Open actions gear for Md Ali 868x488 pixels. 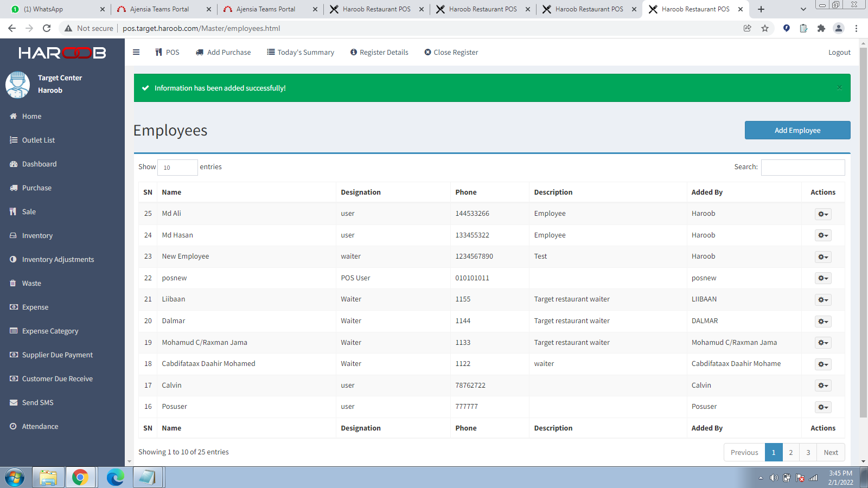click(x=823, y=214)
